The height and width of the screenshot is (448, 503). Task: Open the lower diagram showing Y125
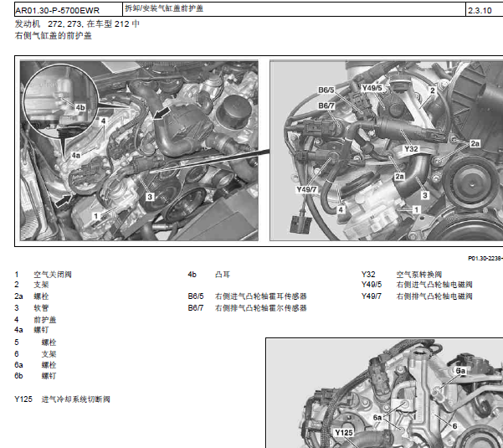point(384,393)
